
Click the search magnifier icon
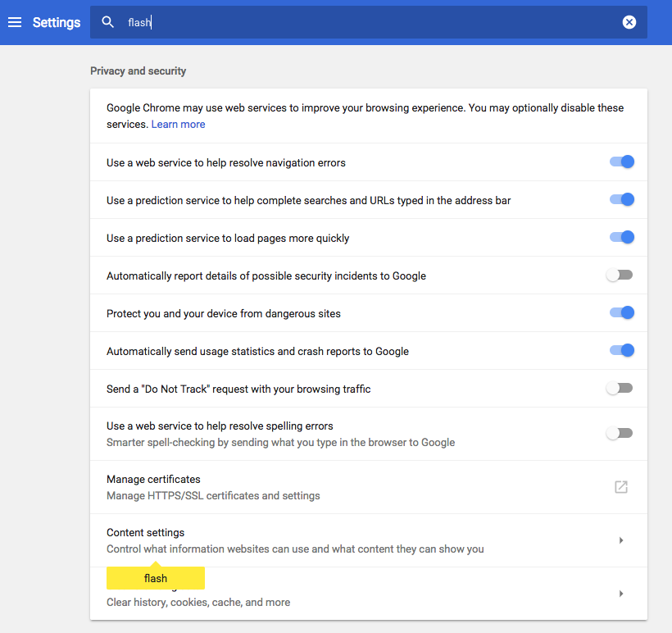point(107,22)
